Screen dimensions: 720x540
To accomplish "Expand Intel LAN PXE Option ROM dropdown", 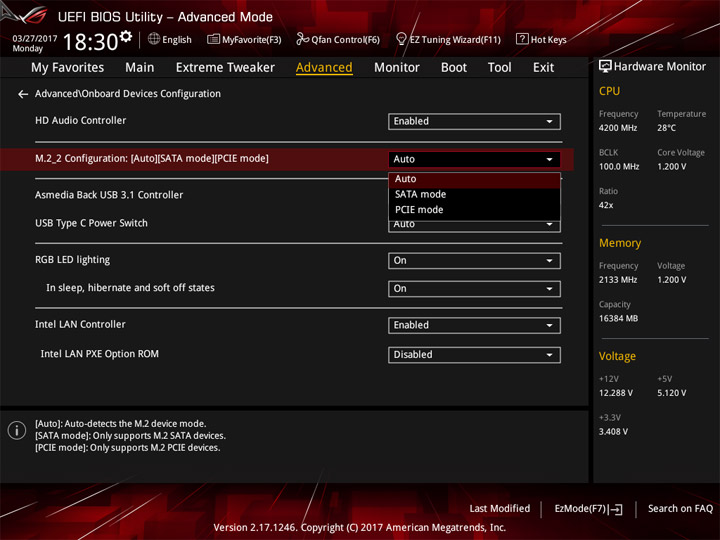I will click(474, 355).
